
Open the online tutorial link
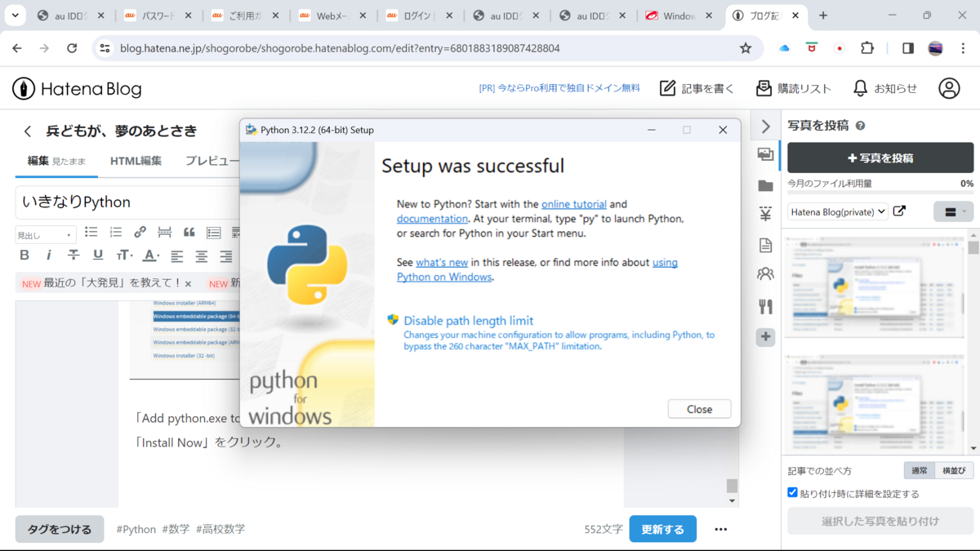[x=574, y=204]
